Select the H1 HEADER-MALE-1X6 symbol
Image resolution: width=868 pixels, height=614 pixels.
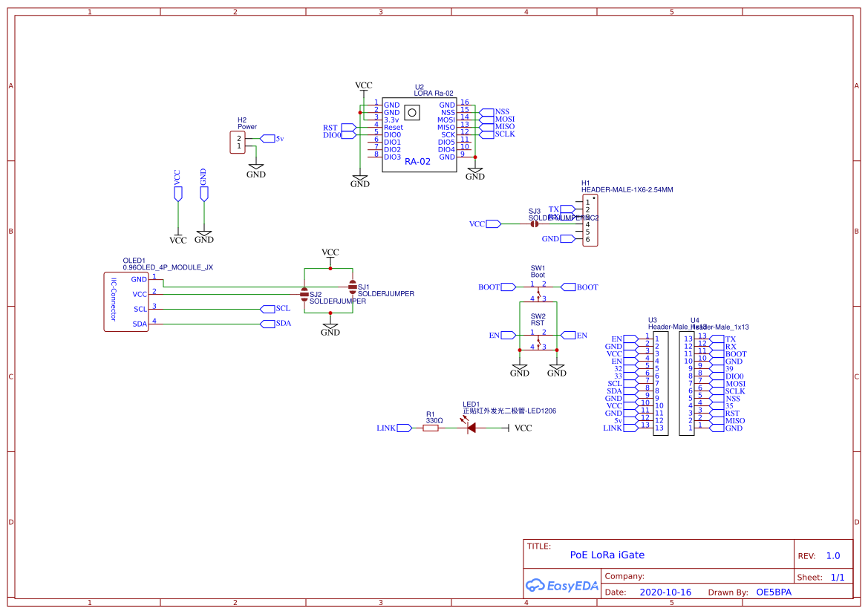pos(591,219)
